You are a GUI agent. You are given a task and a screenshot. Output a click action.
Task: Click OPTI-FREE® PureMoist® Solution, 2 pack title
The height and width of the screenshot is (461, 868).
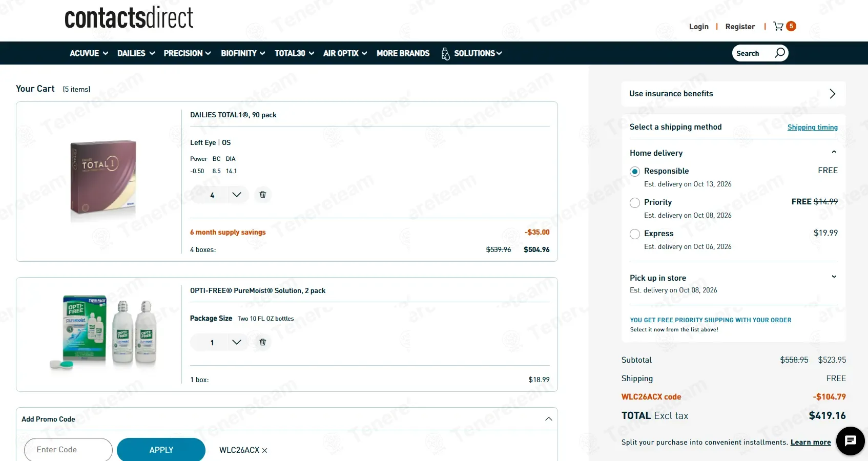tap(258, 290)
